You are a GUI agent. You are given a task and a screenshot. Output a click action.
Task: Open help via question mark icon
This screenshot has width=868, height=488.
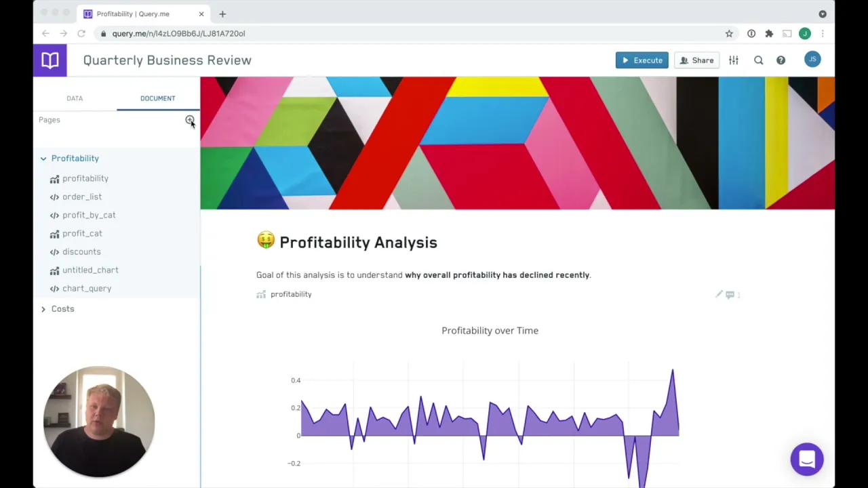[x=781, y=60]
